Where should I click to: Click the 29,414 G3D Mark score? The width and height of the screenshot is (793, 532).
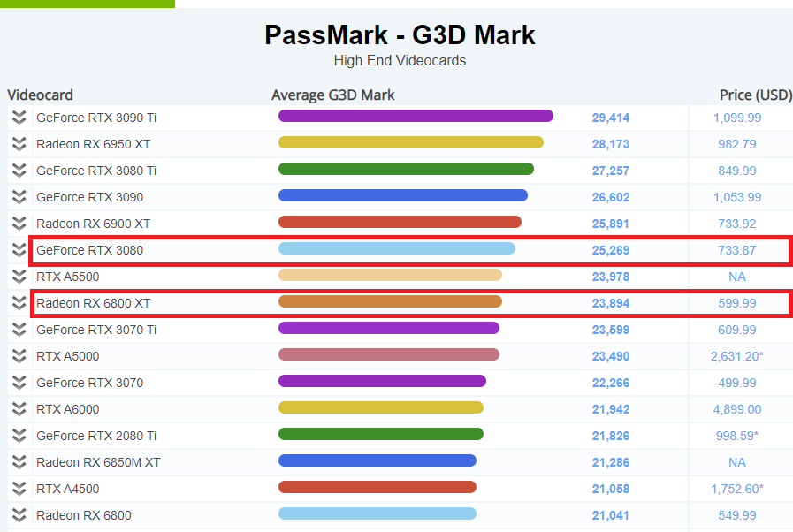(611, 118)
